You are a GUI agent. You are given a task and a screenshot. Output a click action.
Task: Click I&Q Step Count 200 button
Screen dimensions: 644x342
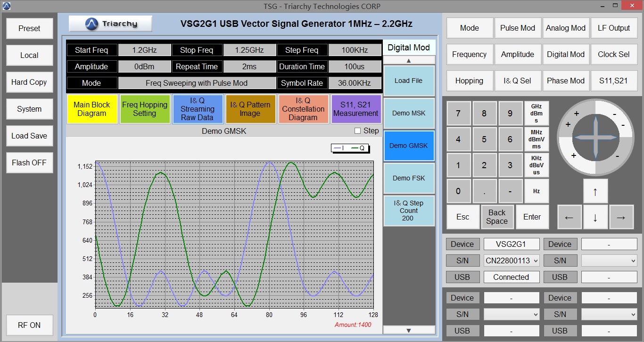[x=409, y=211]
